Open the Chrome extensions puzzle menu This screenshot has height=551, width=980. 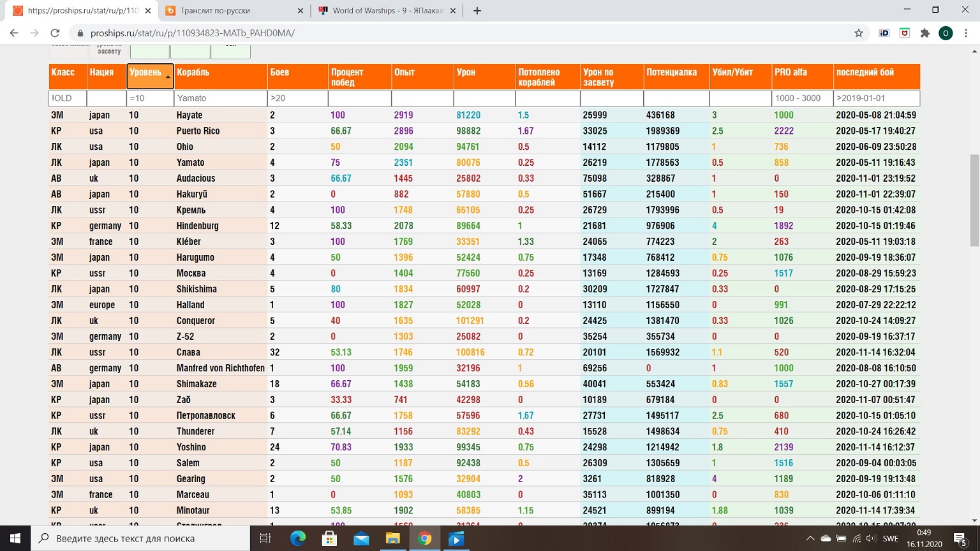925,33
